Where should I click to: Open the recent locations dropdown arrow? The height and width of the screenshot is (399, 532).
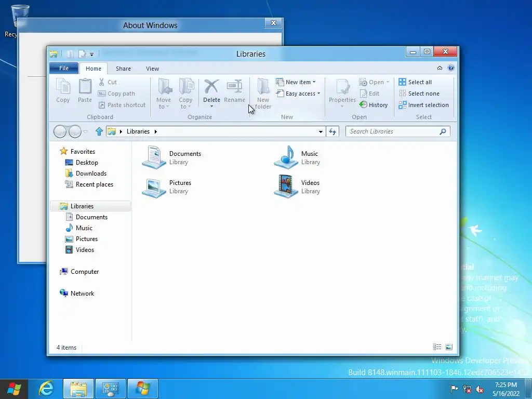coord(86,131)
